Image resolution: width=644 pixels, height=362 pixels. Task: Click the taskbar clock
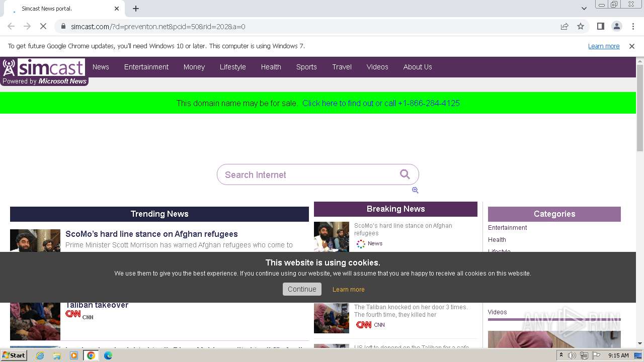click(618, 355)
